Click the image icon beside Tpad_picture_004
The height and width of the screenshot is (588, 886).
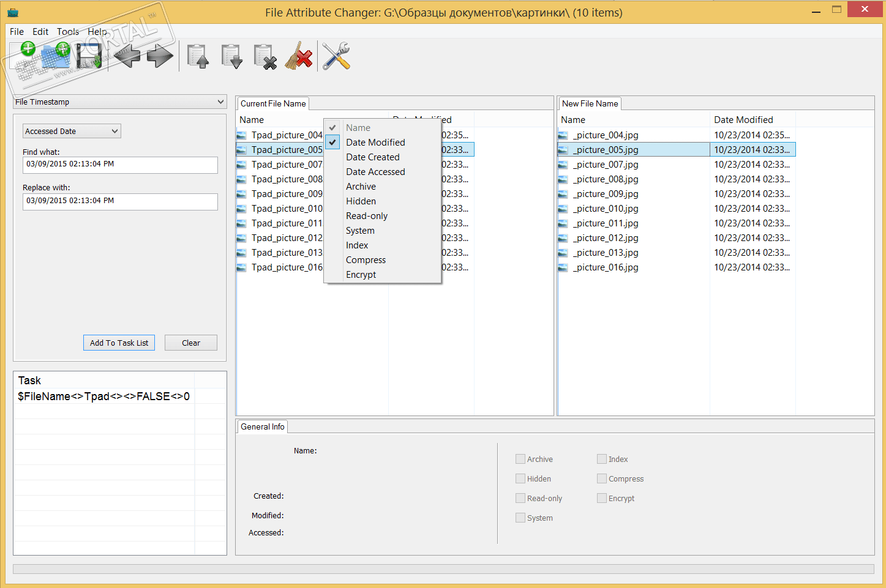point(242,135)
